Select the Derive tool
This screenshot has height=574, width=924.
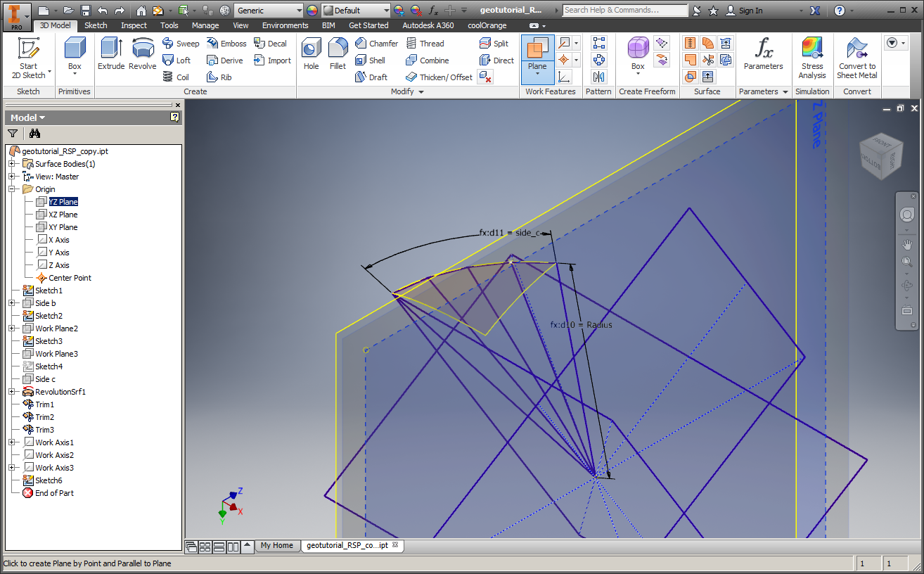(225, 60)
